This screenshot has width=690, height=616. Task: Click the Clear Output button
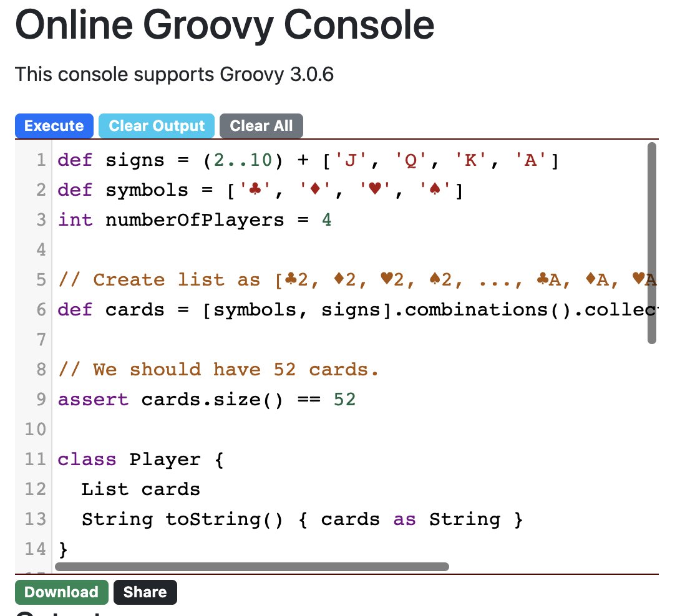157,126
